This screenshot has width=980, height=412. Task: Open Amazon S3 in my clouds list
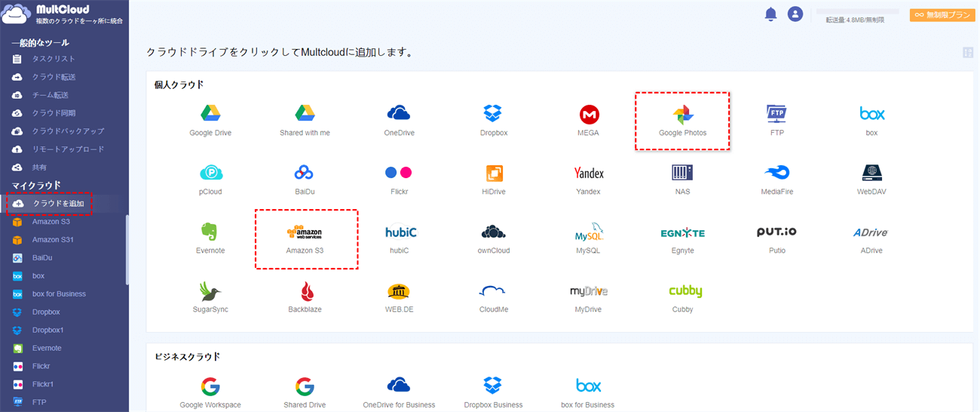coord(51,222)
